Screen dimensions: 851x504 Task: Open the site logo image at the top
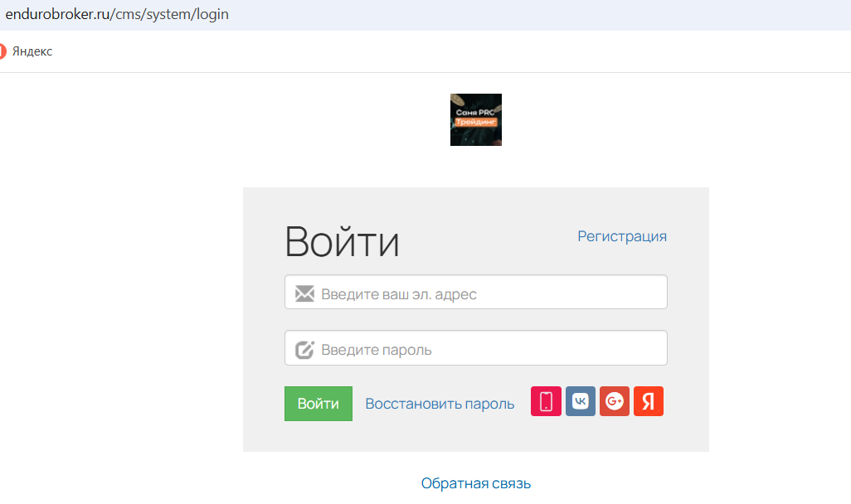pos(476,119)
